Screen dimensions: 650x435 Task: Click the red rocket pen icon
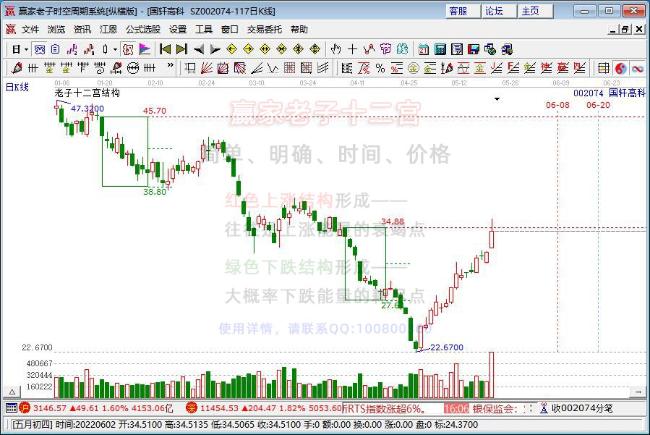point(17,68)
